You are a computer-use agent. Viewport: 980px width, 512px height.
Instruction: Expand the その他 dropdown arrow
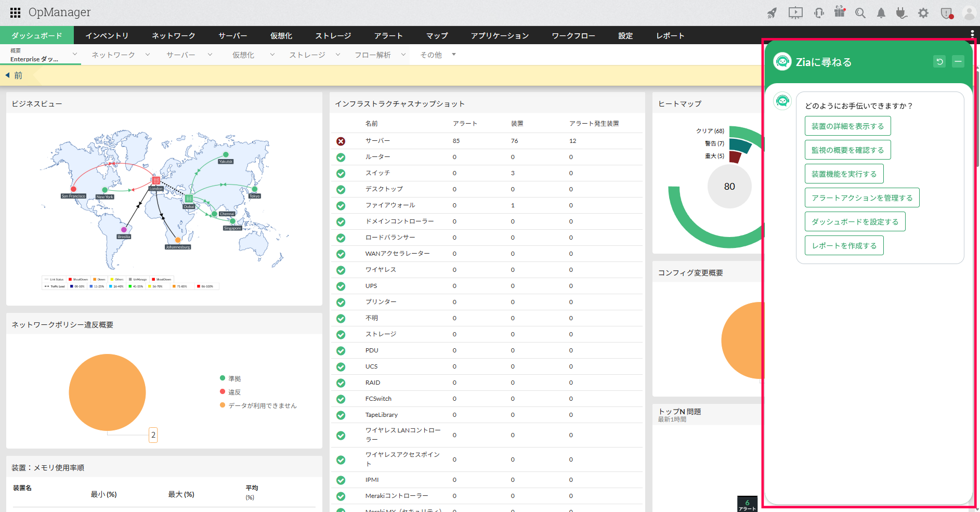point(454,55)
